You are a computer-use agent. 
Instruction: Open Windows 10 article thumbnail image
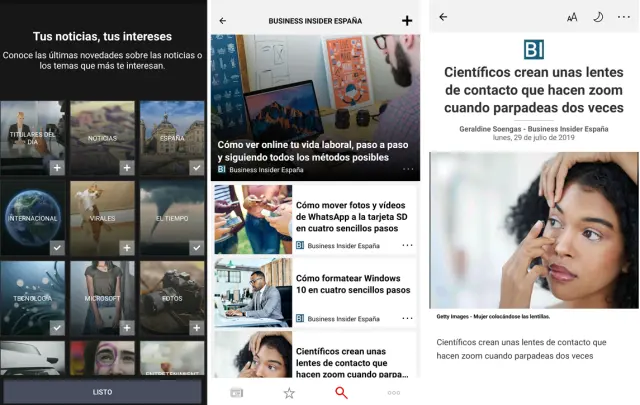coord(253,292)
